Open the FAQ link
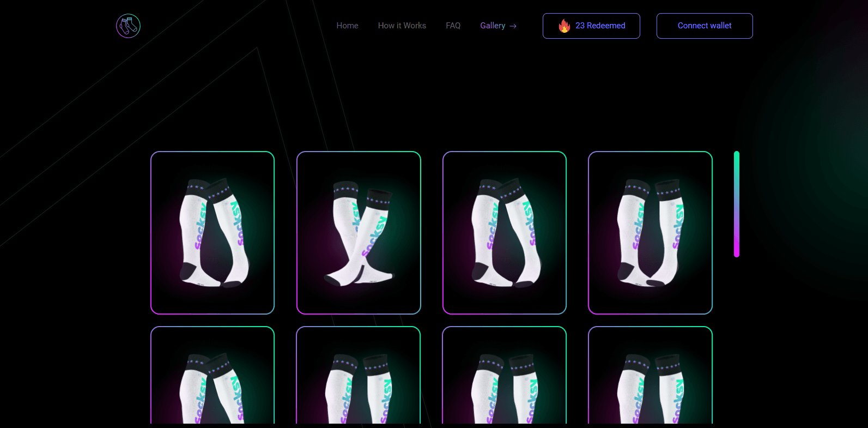This screenshot has height=428, width=868. point(453,26)
